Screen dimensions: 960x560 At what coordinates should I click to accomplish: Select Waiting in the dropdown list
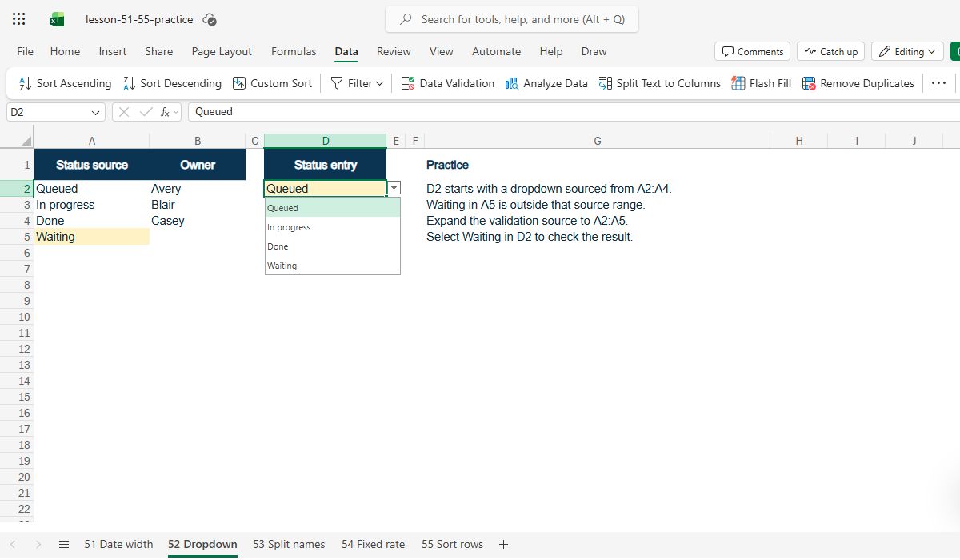333,266
